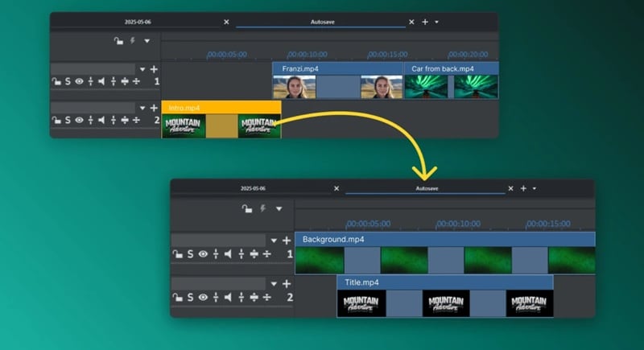This screenshot has height=350, width=644.
Task: Close the 2025-05-06 tab in upper timeline
Action: click(x=226, y=22)
